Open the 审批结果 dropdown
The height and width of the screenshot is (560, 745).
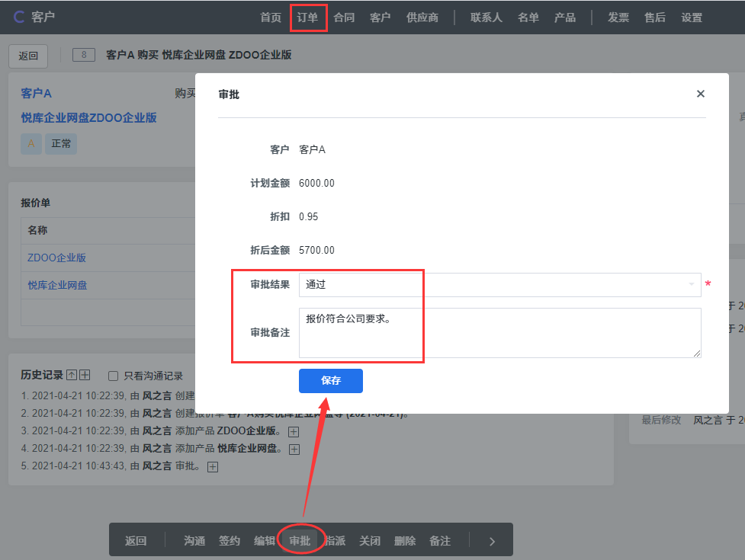tap(499, 285)
